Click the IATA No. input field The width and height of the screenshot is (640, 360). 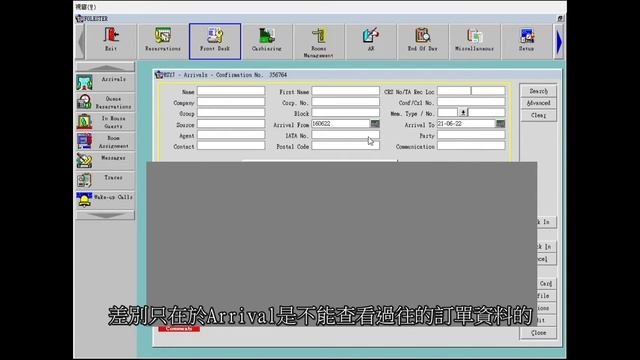click(x=345, y=135)
